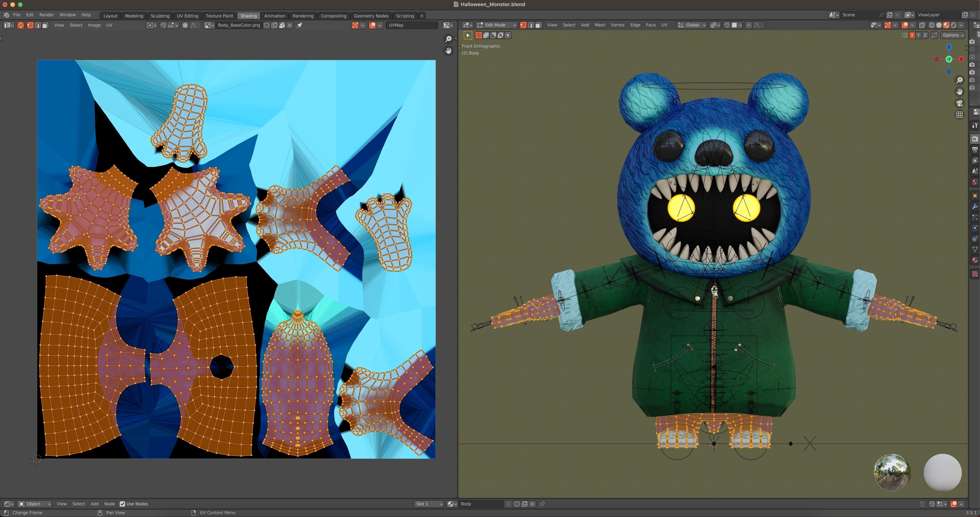Screen dimensions: 980x517
Task: Open the Node menu in the shader editor
Action: (109, 504)
